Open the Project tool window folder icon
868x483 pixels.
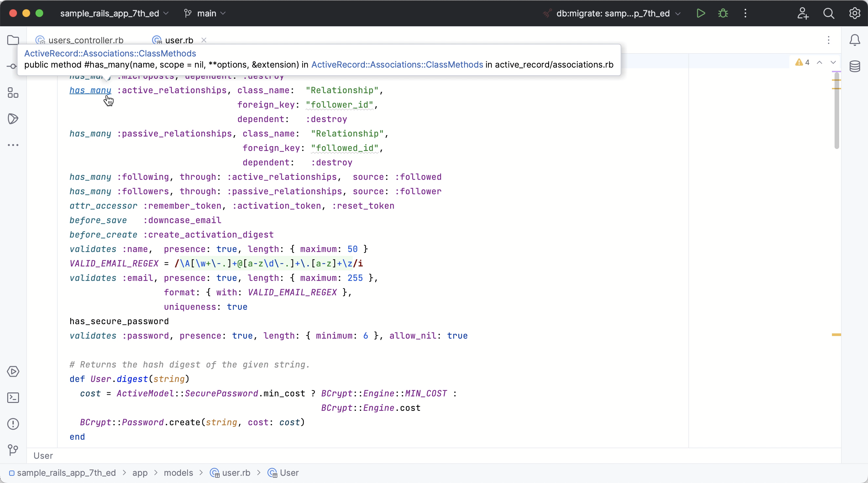click(x=13, y=40)
